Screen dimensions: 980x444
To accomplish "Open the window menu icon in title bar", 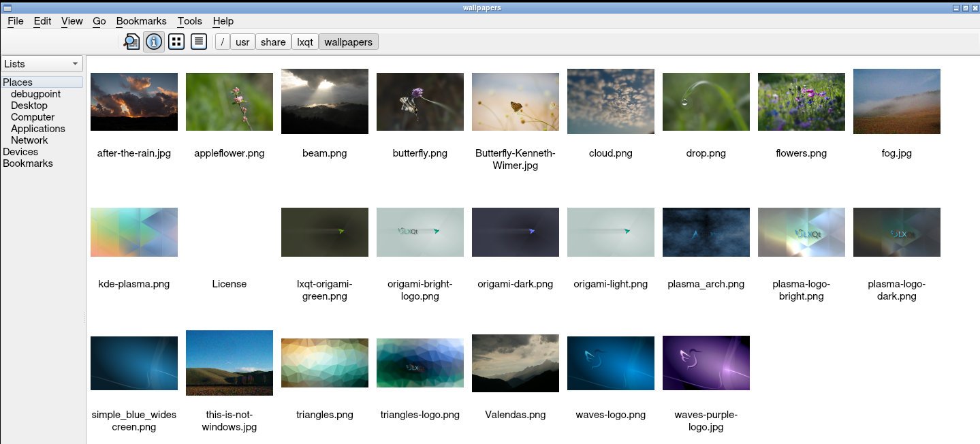I will [x=7, y=7].
